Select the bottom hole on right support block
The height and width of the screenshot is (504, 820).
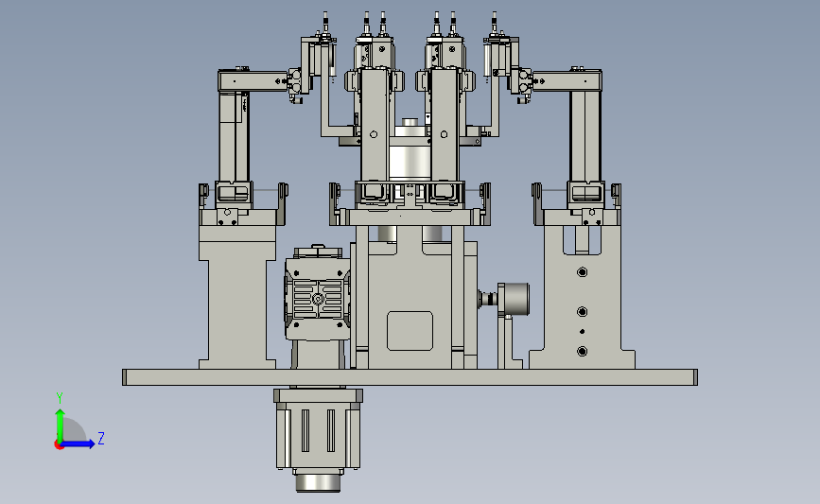pos(582,352)
